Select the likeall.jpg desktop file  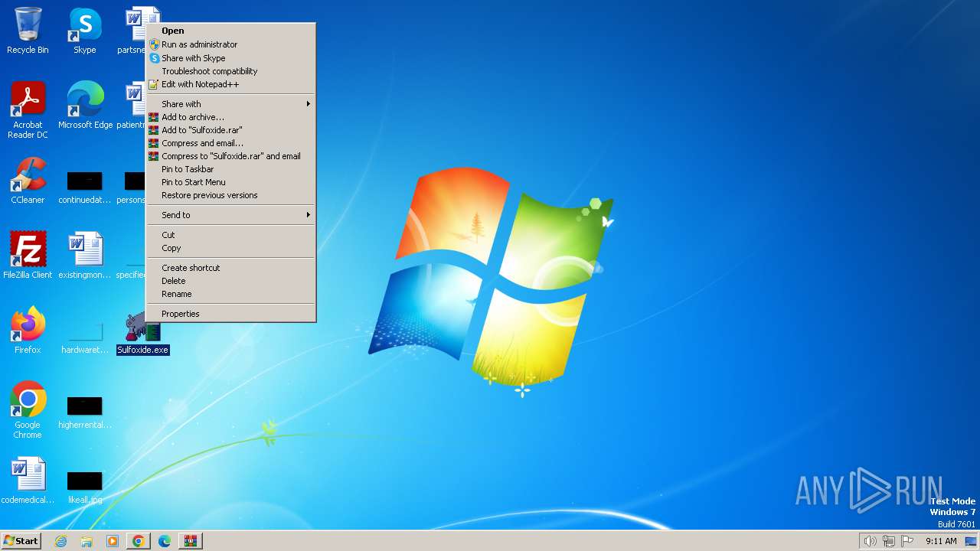pyautogui.click(x=85, y=487)
